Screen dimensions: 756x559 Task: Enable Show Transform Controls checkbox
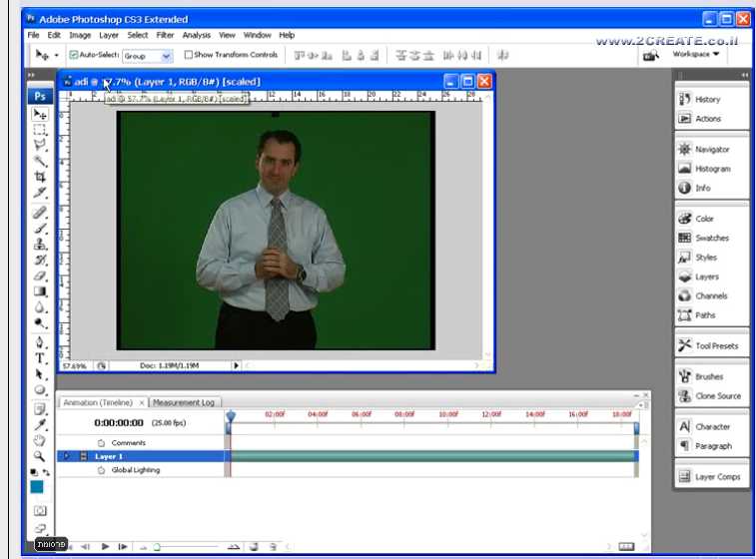(x=189, y=55)
